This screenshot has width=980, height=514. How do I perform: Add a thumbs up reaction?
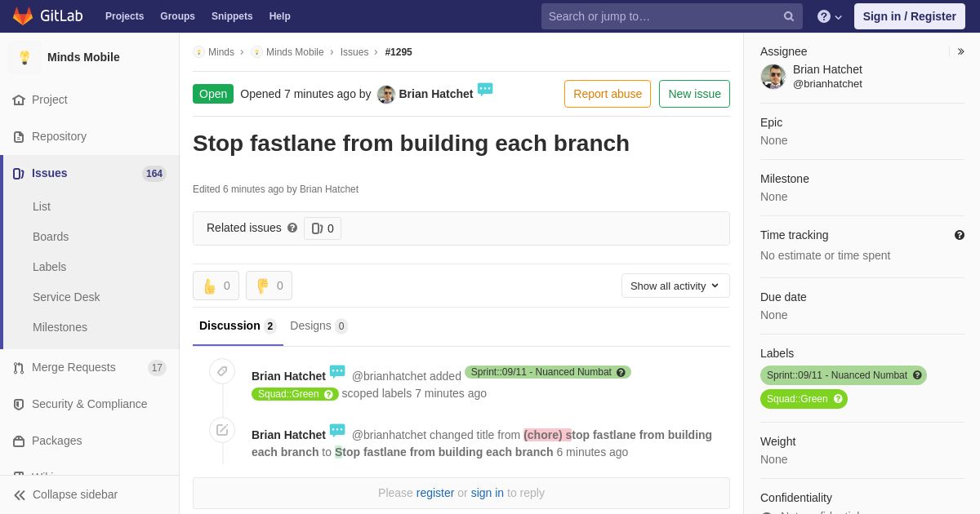[216, 286]
